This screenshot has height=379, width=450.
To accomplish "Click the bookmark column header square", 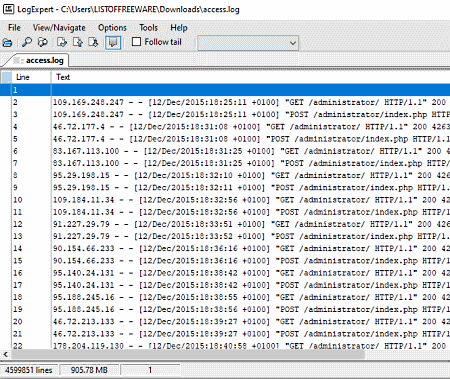I will tap(6, 77).
